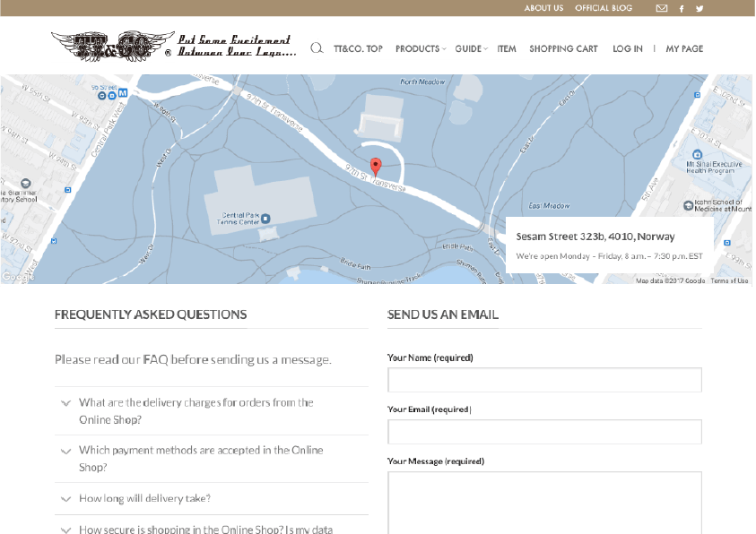756x534 pixels.
Task: Click the map Terms of Use link
Action: [x=729, y=280]
